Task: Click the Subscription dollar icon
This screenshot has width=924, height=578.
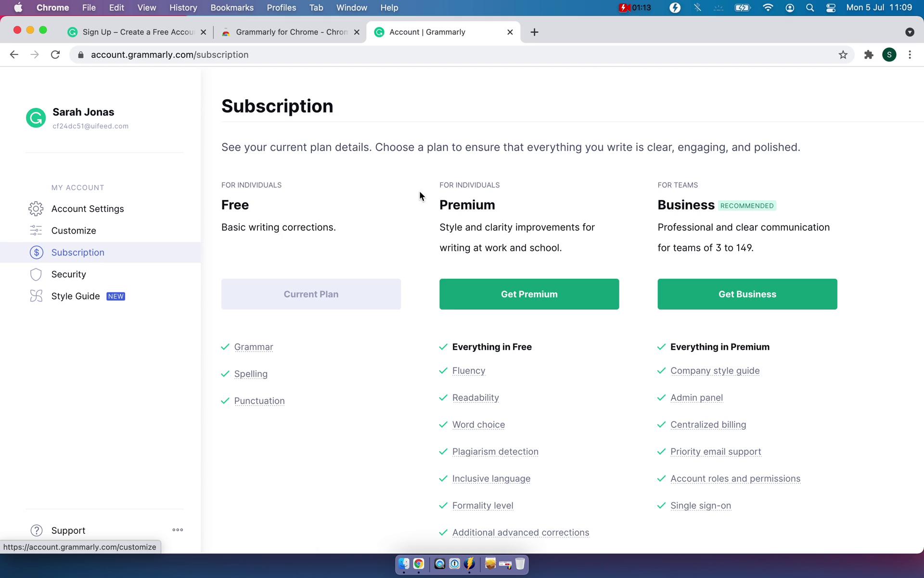Action: click(x=36, y=252)
